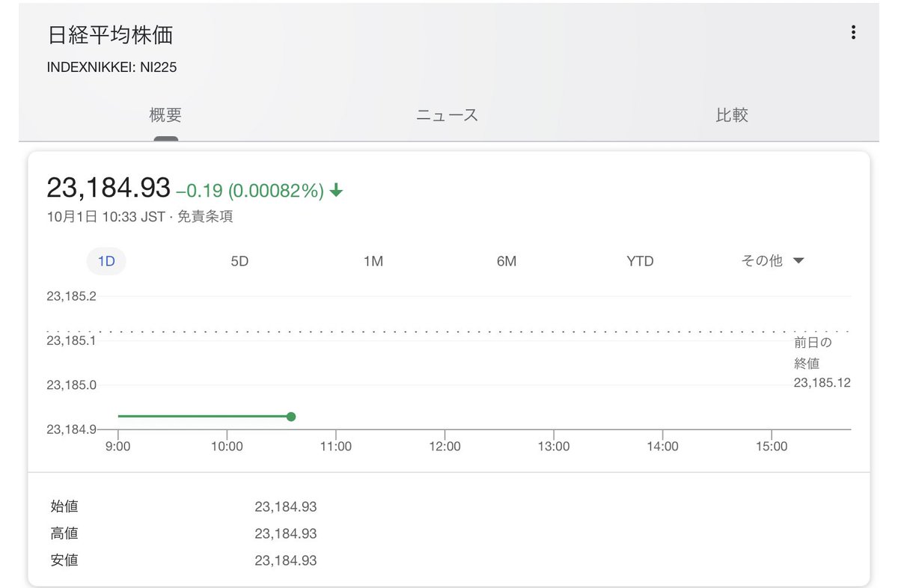Click the 23,184.9 y-axis label
Image resolution: width=898 pixels, height=588 pixels.
[x=71, y=429]
